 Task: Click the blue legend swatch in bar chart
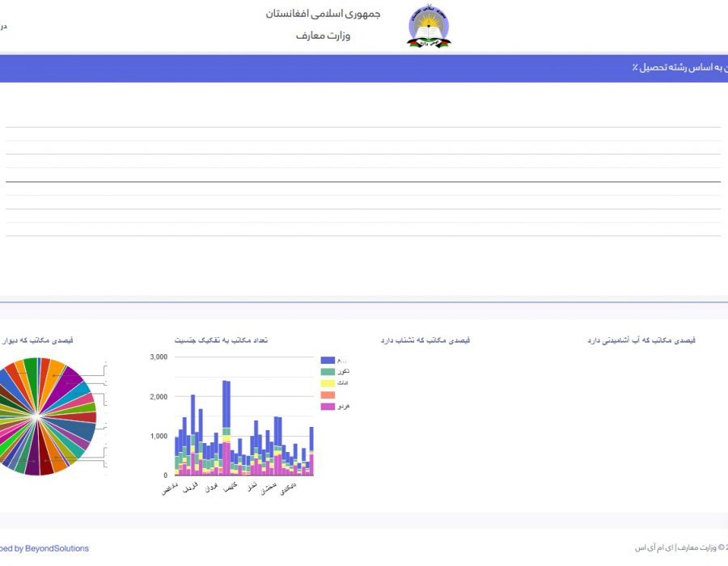tap(328, 360)
